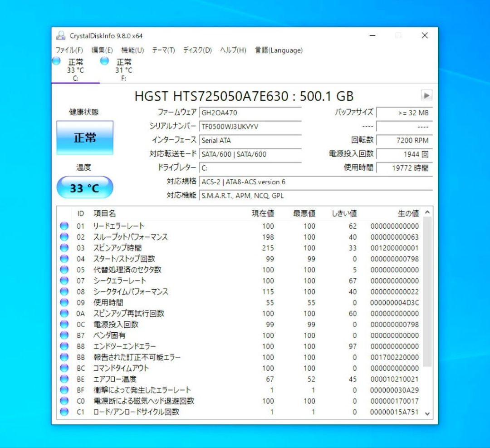The height and width of the screenshot is (448, 490).
Task: Click the firmware field GH2OA470
Action: click(x=250, y=113)
